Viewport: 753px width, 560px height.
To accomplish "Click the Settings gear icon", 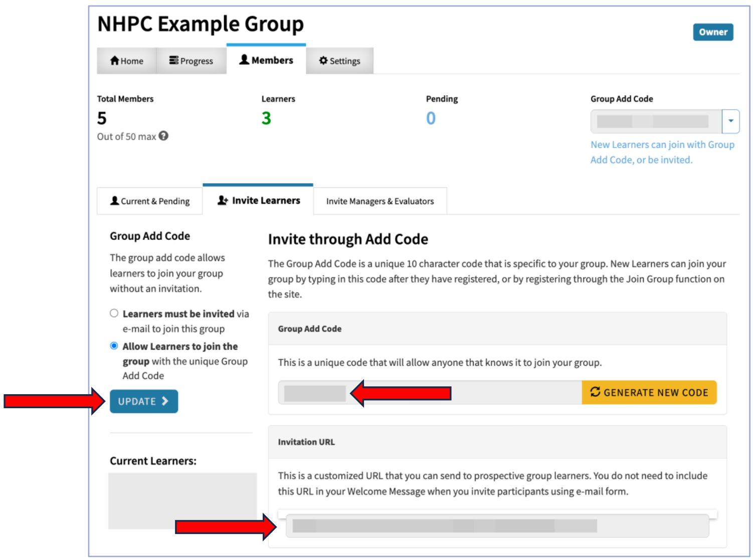I will (x=323, y=61).
